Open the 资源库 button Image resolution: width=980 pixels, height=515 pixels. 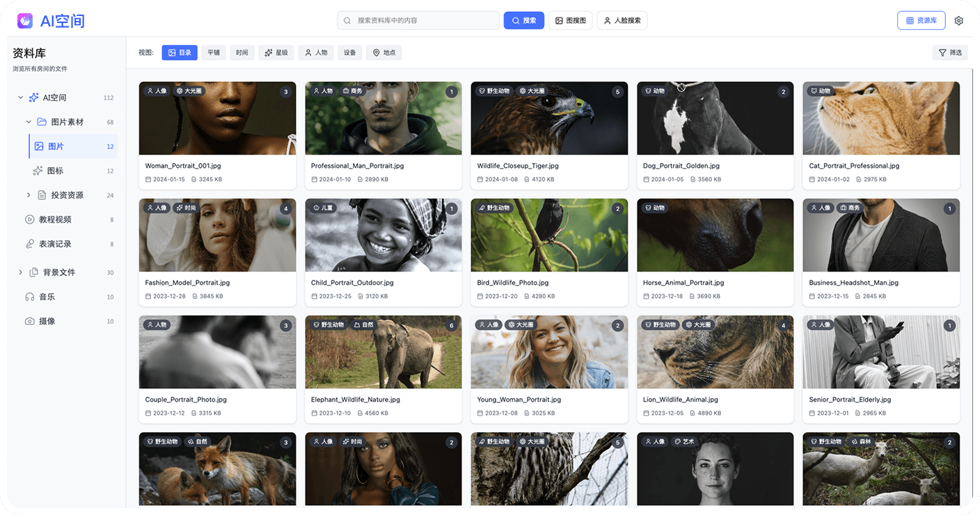[921, 21]
